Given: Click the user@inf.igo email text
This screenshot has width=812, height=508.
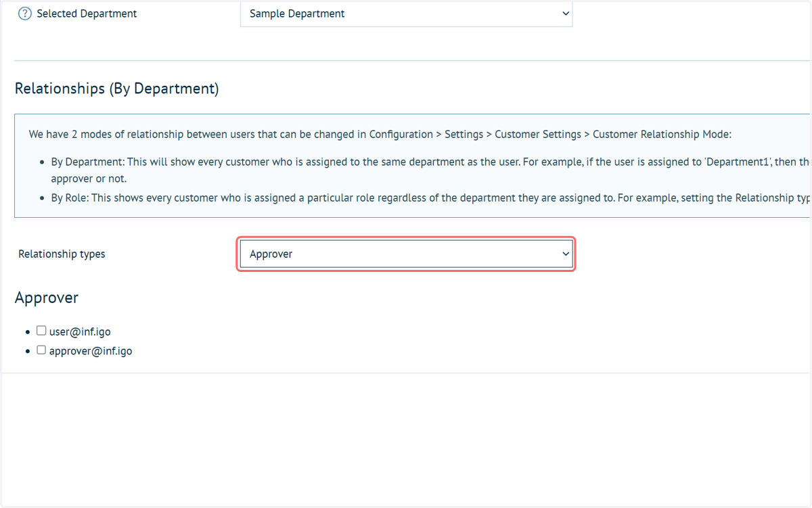Looking at the screenshot, I should click(80, 332).
